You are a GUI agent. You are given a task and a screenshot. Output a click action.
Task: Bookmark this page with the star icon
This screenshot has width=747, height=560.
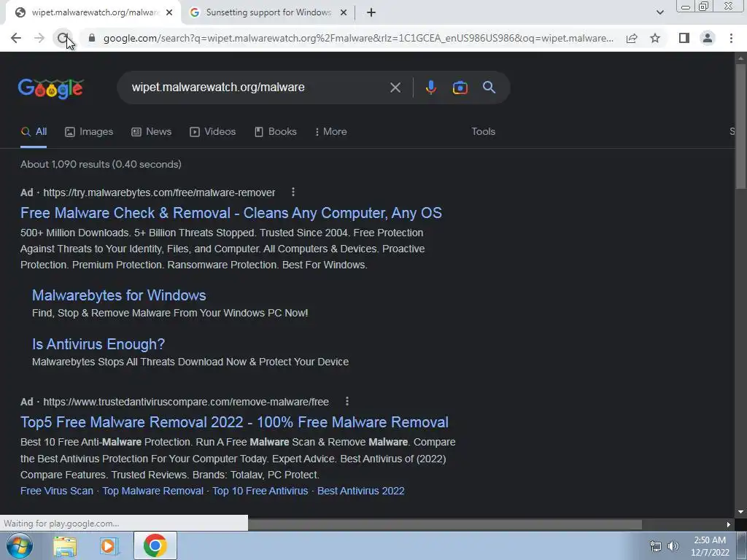[655, 38]
